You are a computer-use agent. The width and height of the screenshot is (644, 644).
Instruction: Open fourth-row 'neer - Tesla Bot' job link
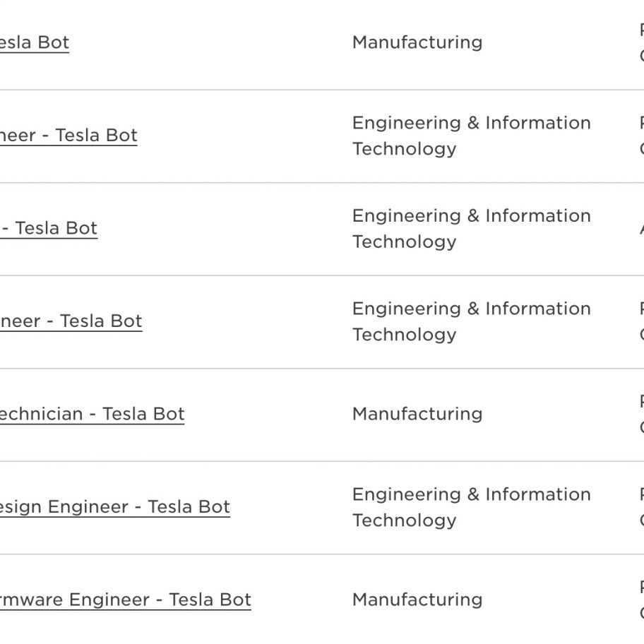click(71, 321)
